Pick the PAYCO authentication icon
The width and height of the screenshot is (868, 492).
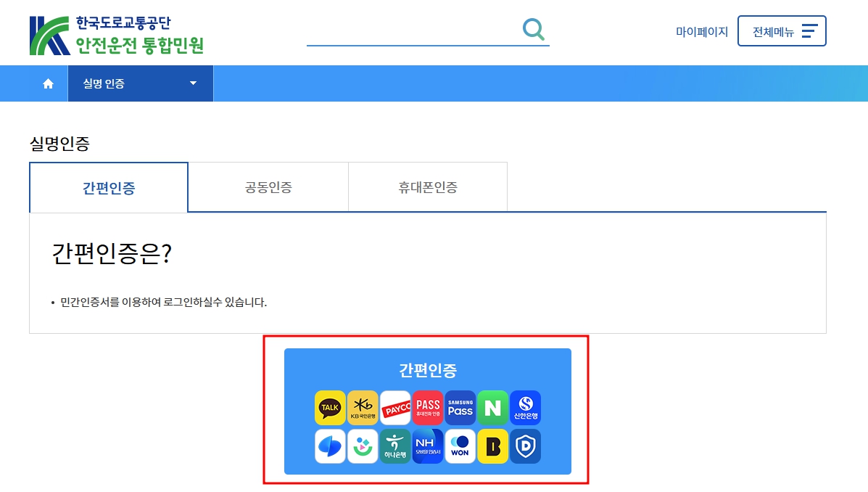point(395,408)
